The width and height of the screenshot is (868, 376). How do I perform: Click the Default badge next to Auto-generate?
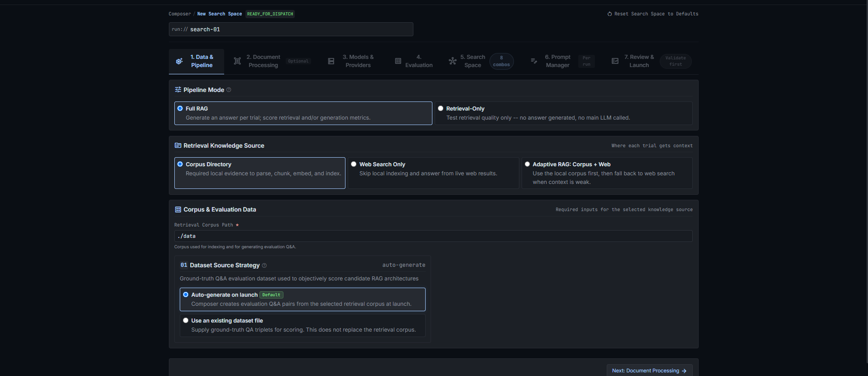pyautogui.click(x=271, y=295)
